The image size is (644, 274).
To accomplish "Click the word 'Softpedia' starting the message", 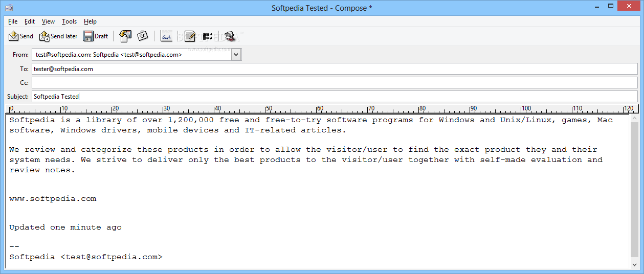I will (x=32, y=120).
